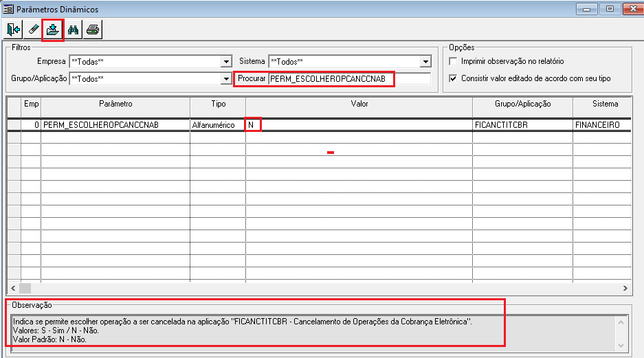This screenshot has height=358, width=644.
Task: Toggle Consistir valor editado checkbox
Action: (x=453, y=78)
